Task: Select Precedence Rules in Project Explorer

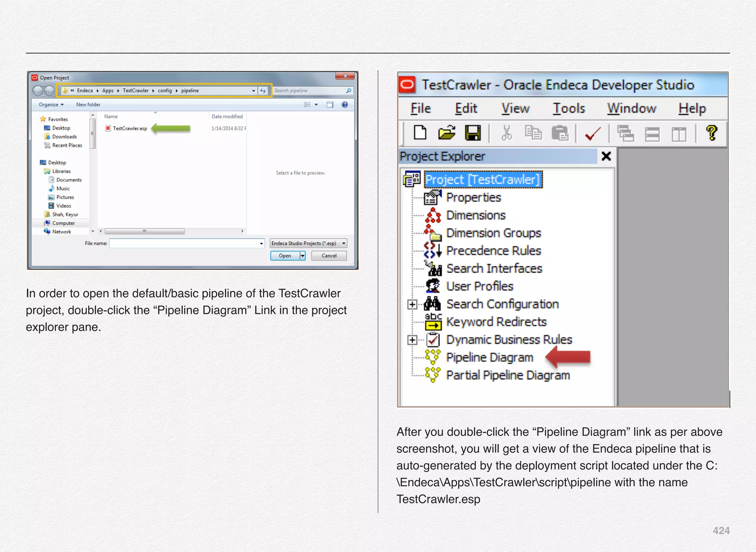Action: 494,251
